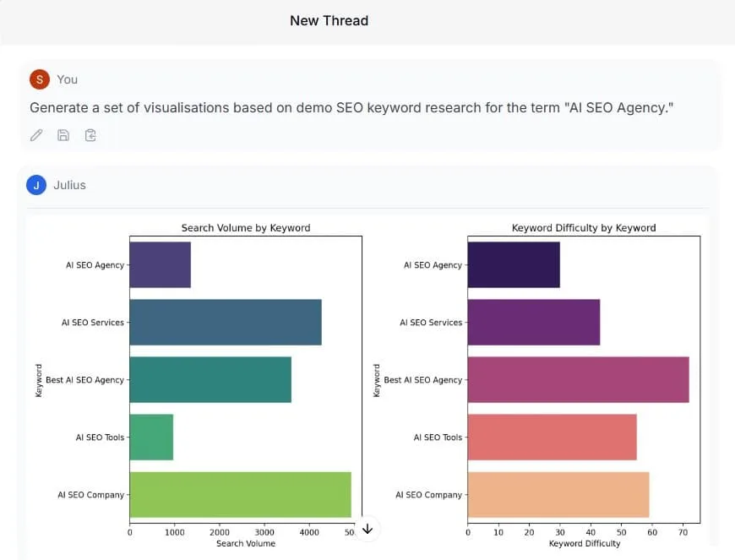Viewport: 735px width, 560px height.
Task: Click the Keyword Difficulty axis label
Action: (x=584, y=543)
